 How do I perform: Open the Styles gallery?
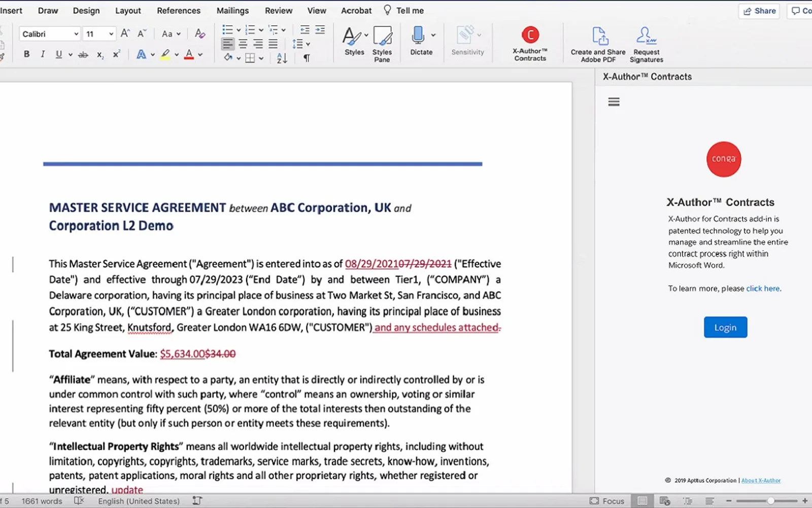tap(354, 41)
